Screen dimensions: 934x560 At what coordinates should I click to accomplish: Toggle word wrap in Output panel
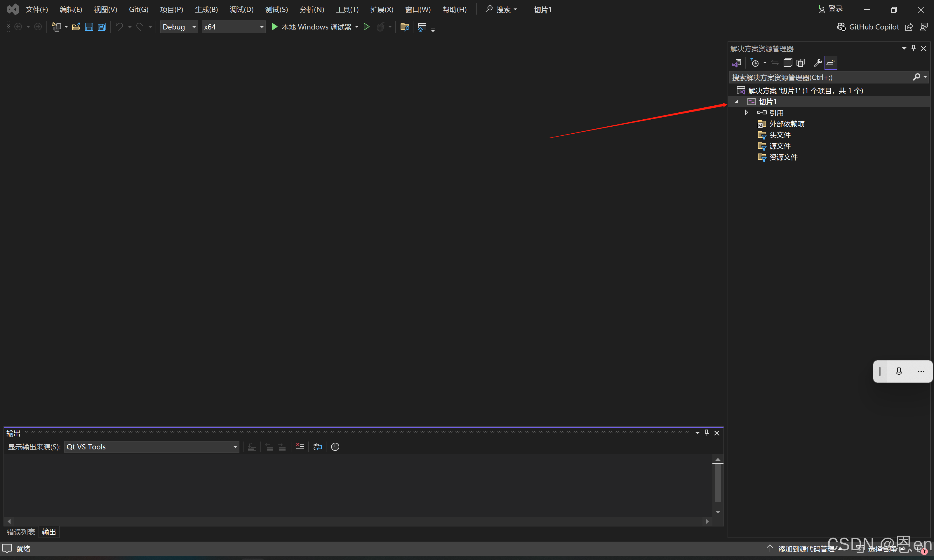[x=317, y=447]
